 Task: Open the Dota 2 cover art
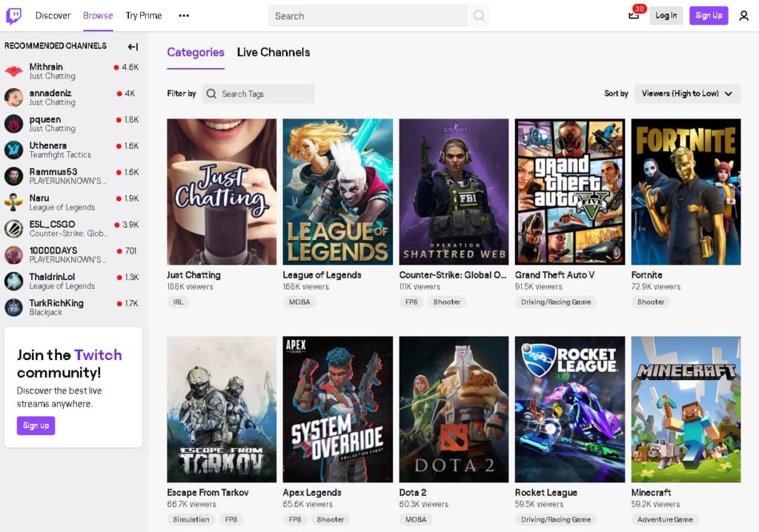tap(454, 410)
